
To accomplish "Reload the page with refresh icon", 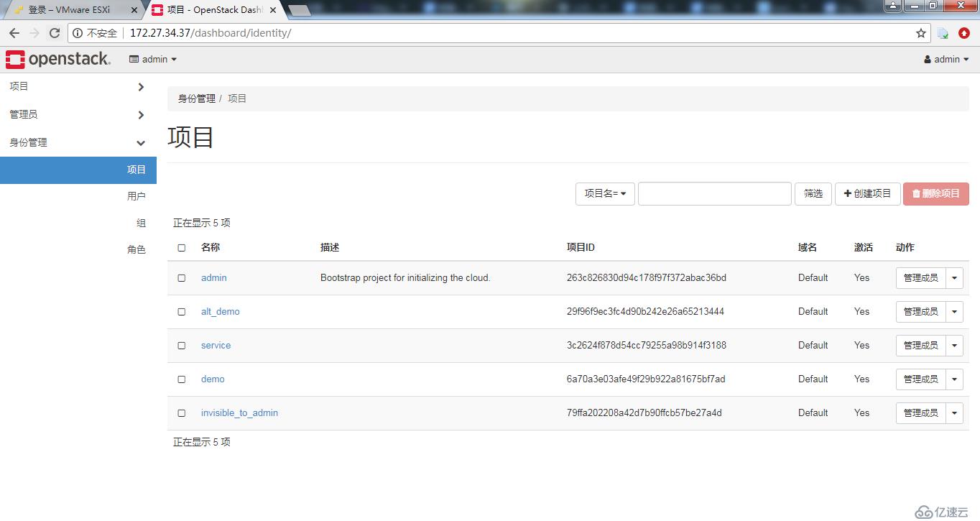I will click(x=55, y=33).
